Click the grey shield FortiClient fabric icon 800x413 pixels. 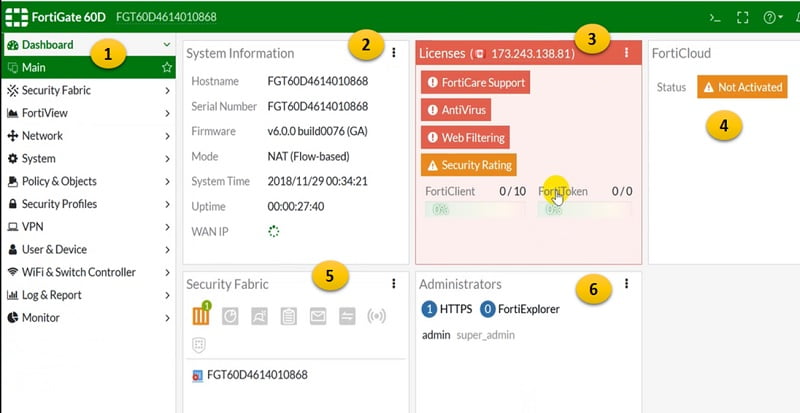click(x=199, y=345)
